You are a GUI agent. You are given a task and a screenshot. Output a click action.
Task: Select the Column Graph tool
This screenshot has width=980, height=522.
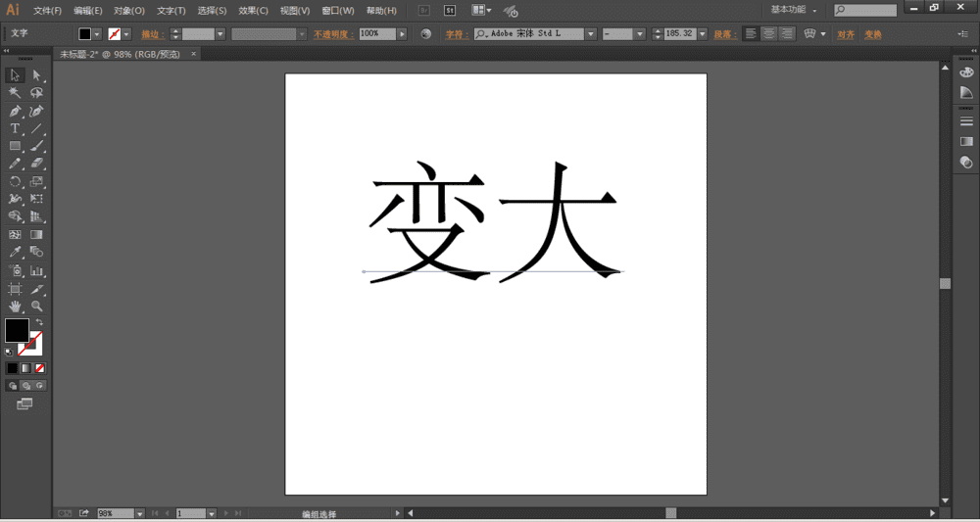[x=37, y=271]
